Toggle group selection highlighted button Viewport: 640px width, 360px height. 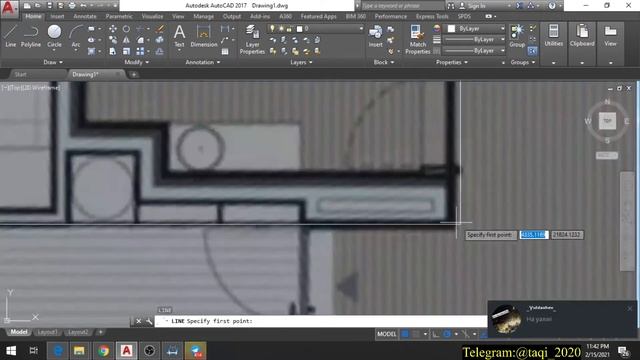533,51
